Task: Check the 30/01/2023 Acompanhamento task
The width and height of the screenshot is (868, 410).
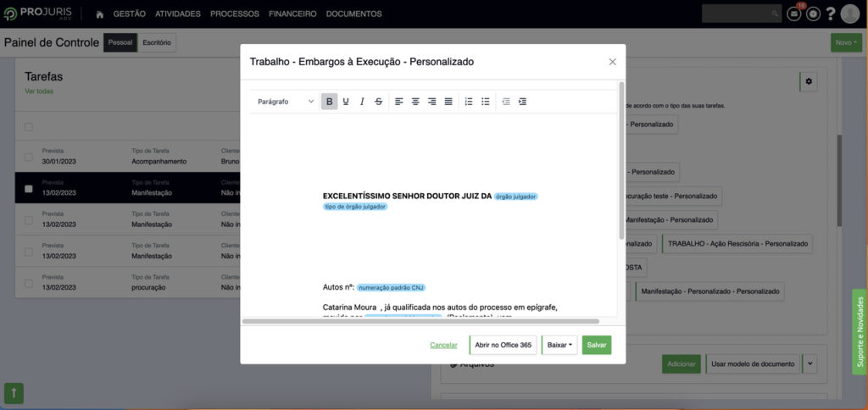Action: click(x=28, y=158)
